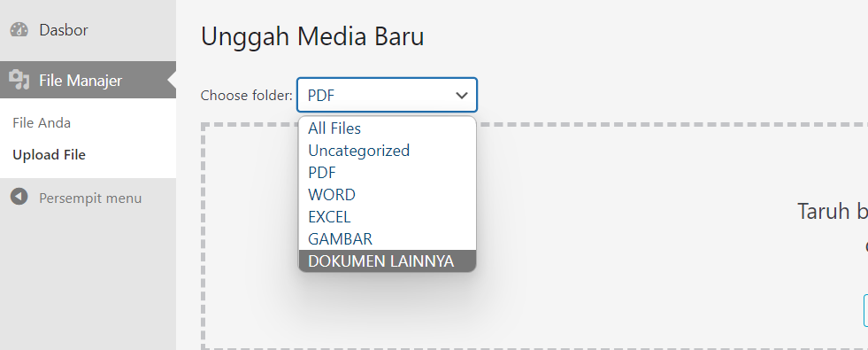This screenshot has height=350, width=868.
Task: Click the Dasbor gauge icon
Action: tap(19, 30)
